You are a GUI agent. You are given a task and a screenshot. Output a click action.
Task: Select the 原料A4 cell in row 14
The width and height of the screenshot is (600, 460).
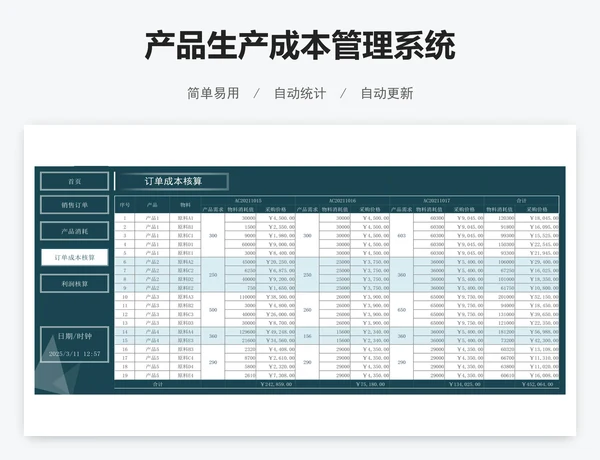click(185, 331)
